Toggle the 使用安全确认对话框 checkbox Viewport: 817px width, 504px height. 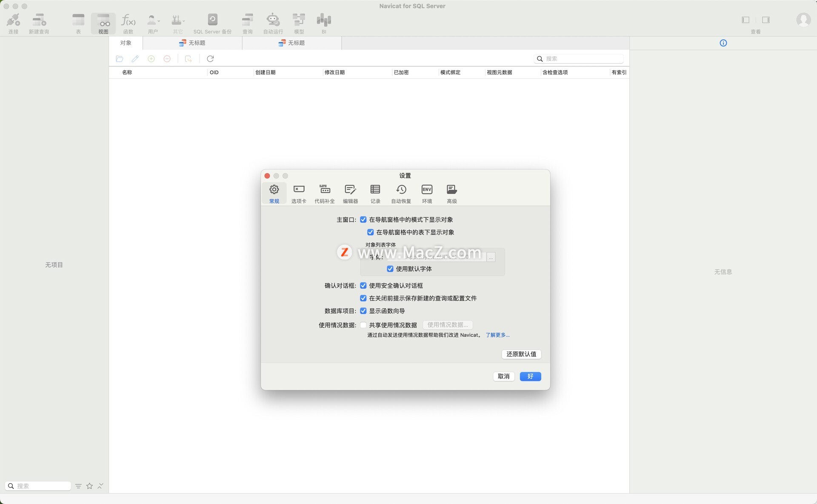[x=363, y=285]
